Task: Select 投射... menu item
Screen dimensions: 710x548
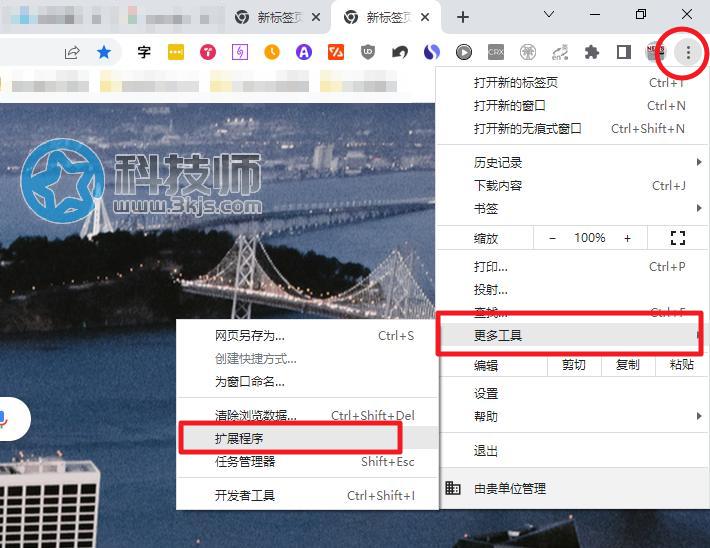Action: (x=571, y=289)
